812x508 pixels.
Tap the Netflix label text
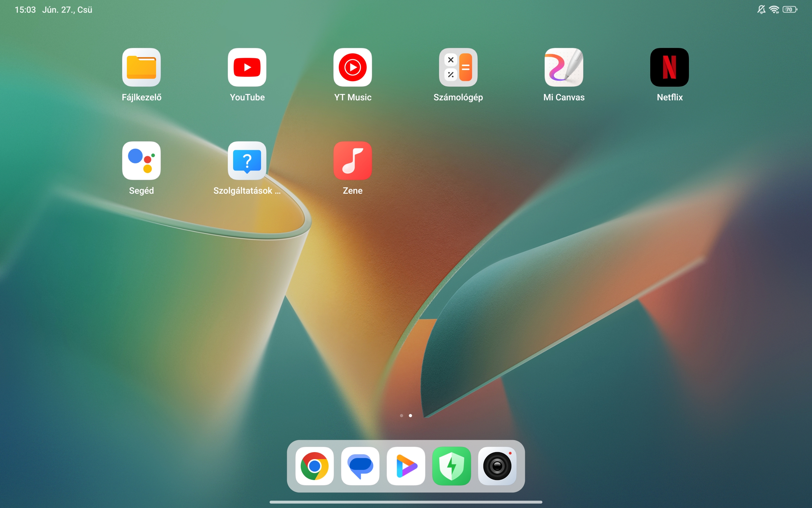coord(670,97)
